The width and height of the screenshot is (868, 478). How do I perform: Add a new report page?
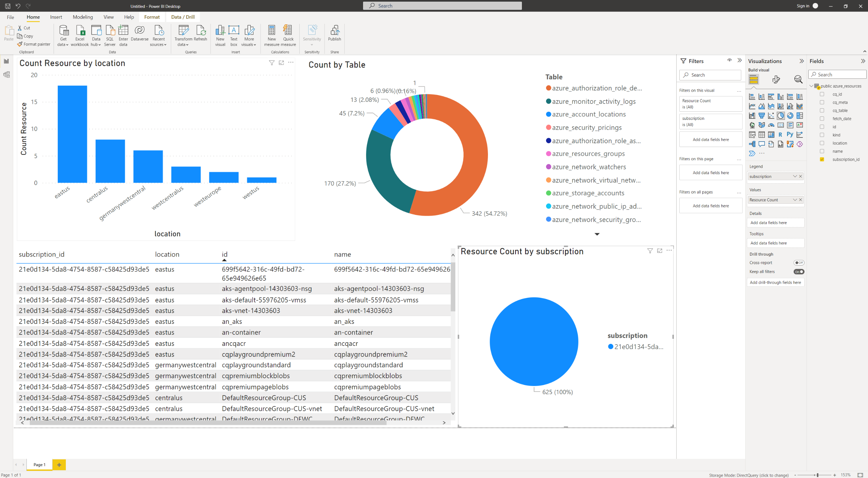click(x=59, y=465)
